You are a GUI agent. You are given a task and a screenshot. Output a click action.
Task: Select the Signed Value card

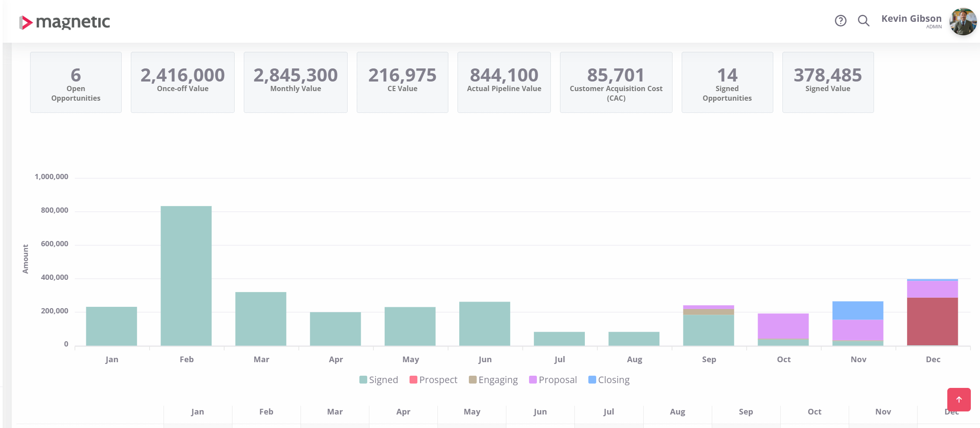(828, 82)
